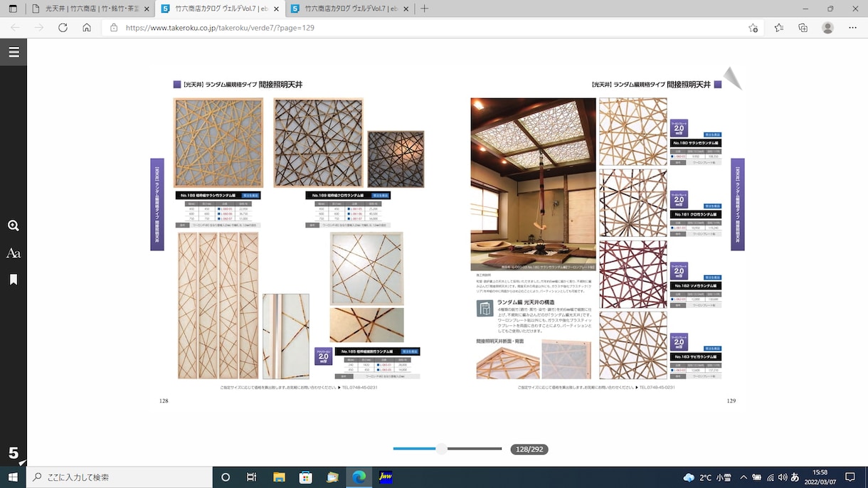Open the Windows notification center

[x=850, y=477]
